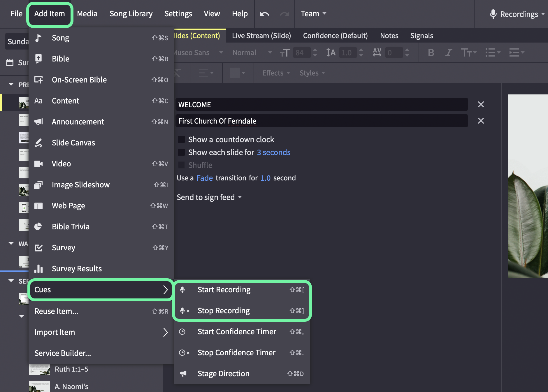The image size is (548, 392).
Task: Click the Announcement megaphone icon
Action: pyautogui.click(x=38, y=122)
